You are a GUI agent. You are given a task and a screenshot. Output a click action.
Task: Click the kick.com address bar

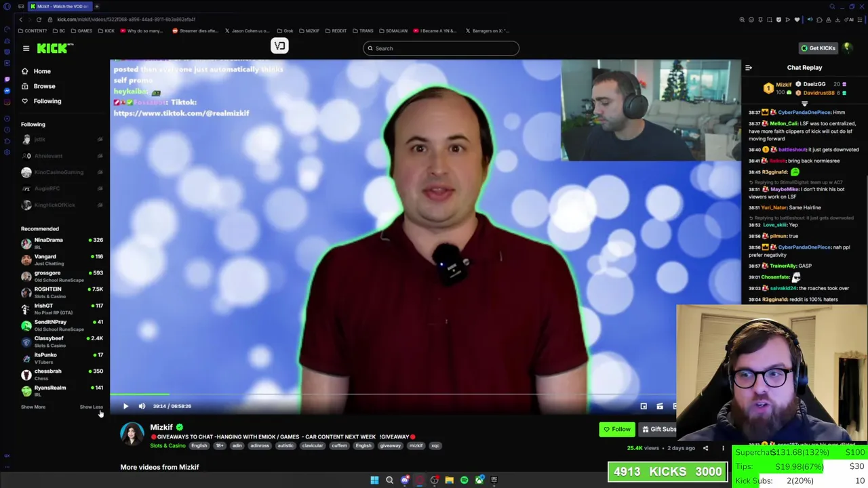pyautogui.click(x=126, y=19)
